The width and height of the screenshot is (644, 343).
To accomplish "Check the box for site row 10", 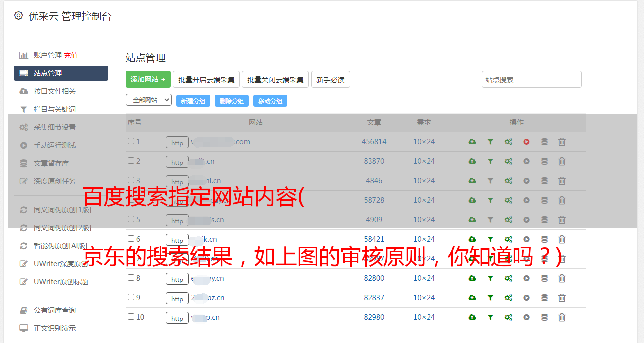I will pos(131,317).
